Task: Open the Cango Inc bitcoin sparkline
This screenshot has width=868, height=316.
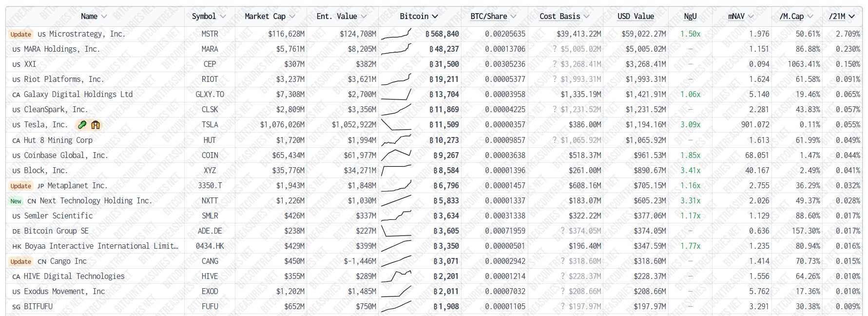Action: click(396, 261)
